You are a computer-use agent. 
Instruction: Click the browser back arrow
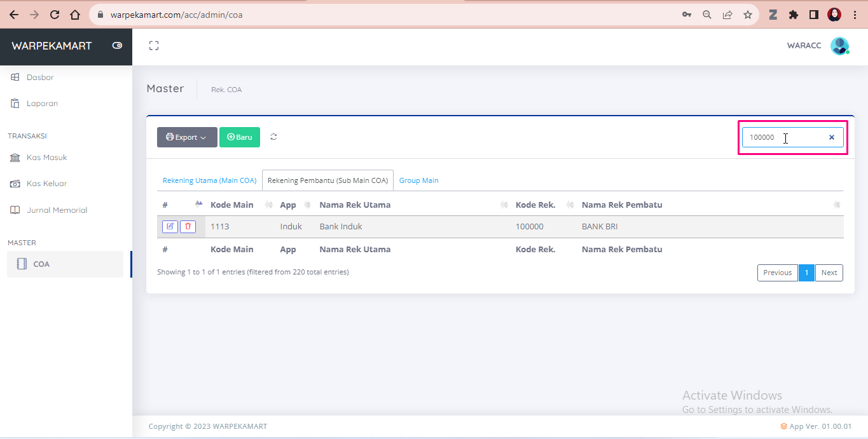[x=14, y=15]
